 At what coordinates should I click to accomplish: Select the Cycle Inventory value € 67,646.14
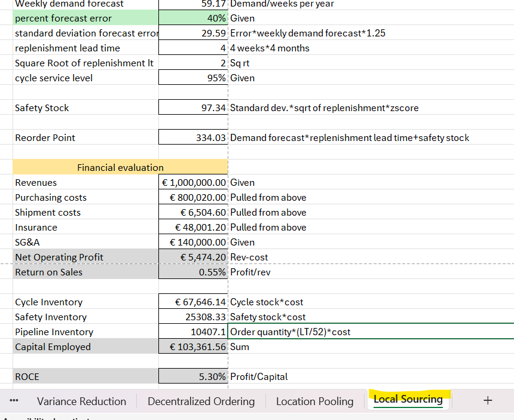click(193, 302)
